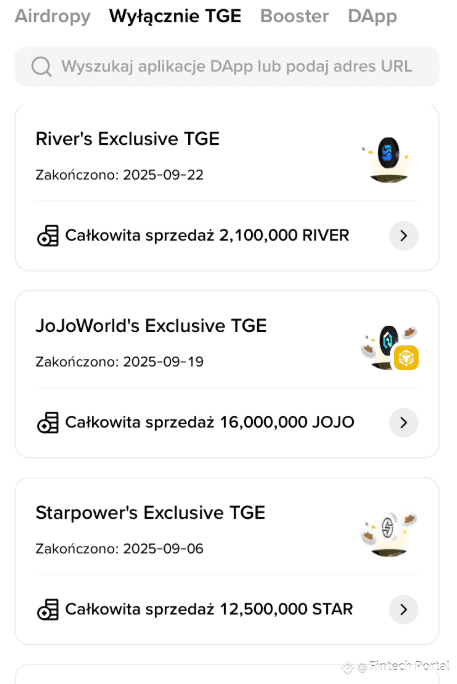The width and height of the screenshot is (457, 684).
Task: Open the DApp tab
Action: [372, 17]
